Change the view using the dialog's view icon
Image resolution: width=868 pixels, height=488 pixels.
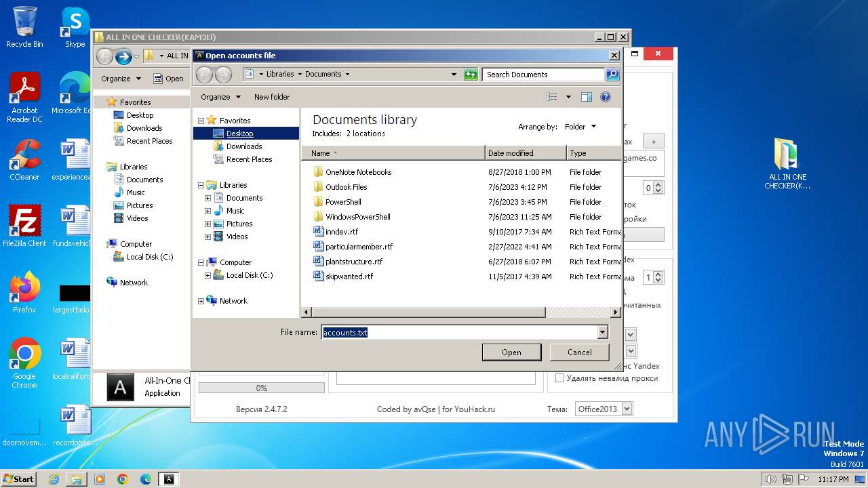(552, 97)
